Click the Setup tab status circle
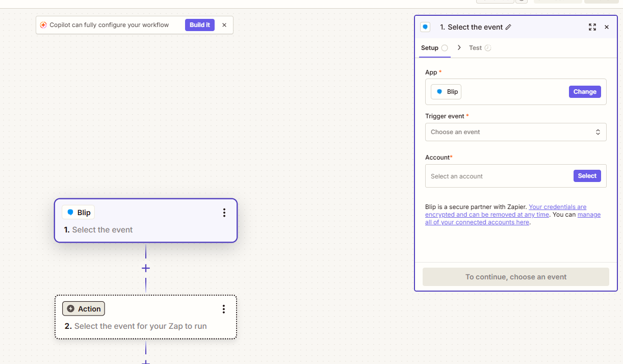Screen dimensions: 623x364 445,48
